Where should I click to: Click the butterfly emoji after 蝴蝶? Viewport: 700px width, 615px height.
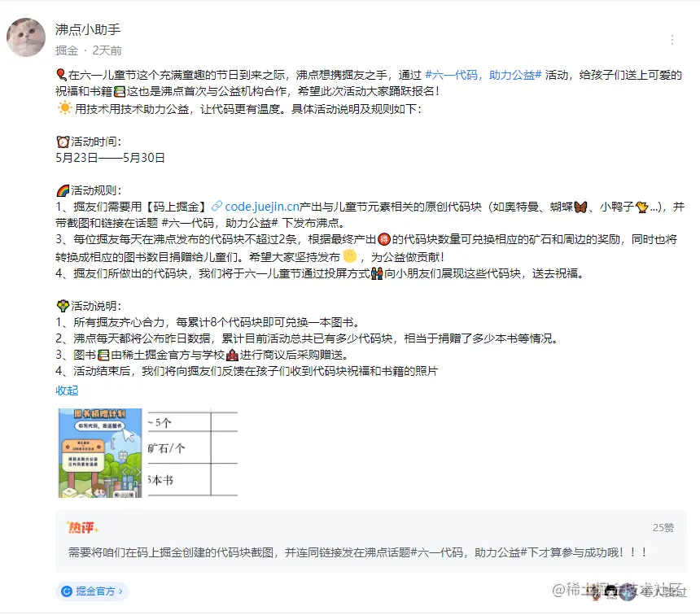tap(580, 207)
